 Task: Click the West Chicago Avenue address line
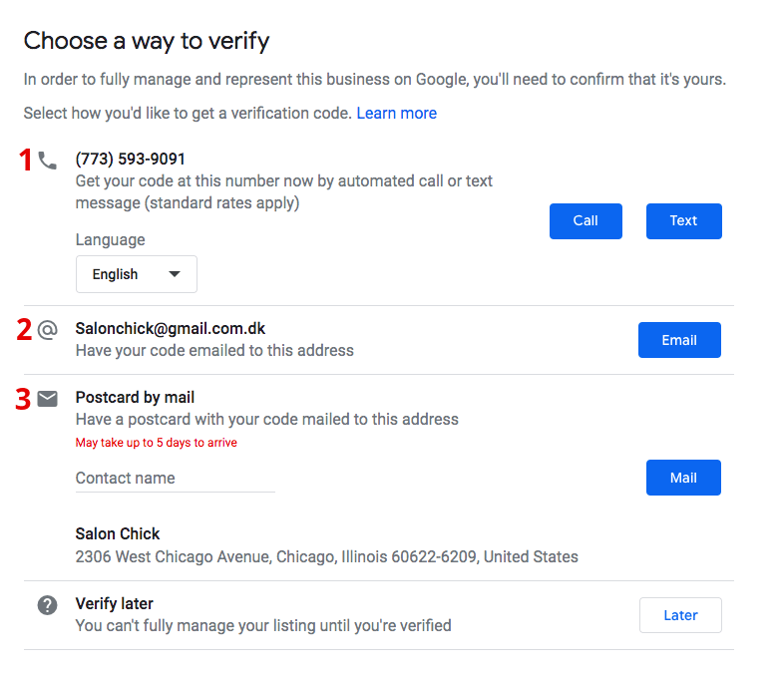tap(326, 557)
